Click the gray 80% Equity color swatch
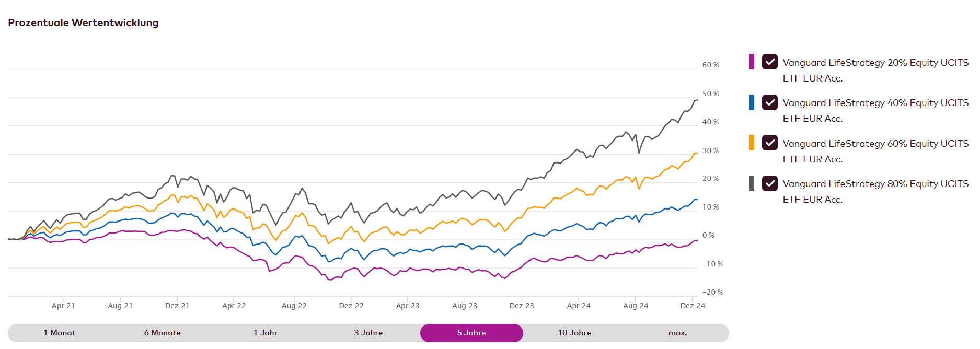 click(x=752, y=183)
